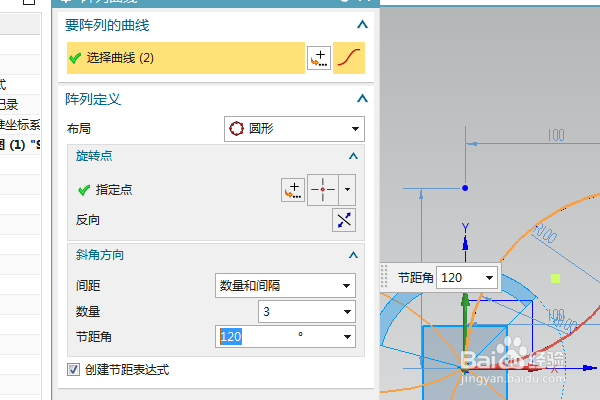Open the 数量 value dropdown arrow
This screenshot has width=600, height=400.
tap(347, 312)
